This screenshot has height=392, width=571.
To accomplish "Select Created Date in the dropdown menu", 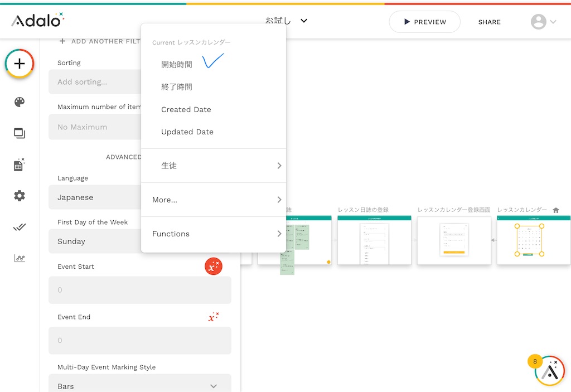I will (x=186, y=109).
